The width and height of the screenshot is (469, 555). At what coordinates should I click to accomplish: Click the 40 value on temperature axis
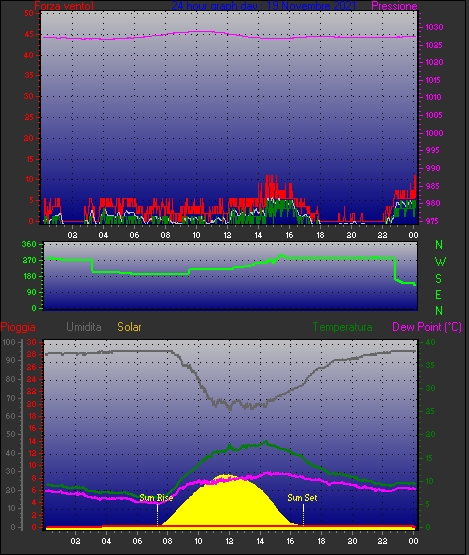(x=430, y=342)
